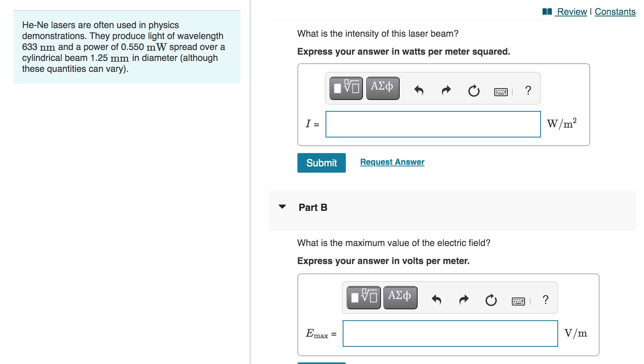
Task: Open the keyboard icon in Part B editor
Action: click(518, 300)
